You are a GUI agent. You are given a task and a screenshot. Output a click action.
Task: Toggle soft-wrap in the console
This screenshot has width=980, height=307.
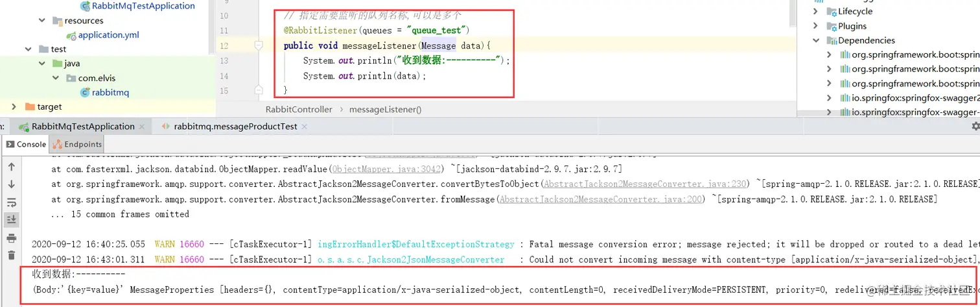tap(11, 203)
